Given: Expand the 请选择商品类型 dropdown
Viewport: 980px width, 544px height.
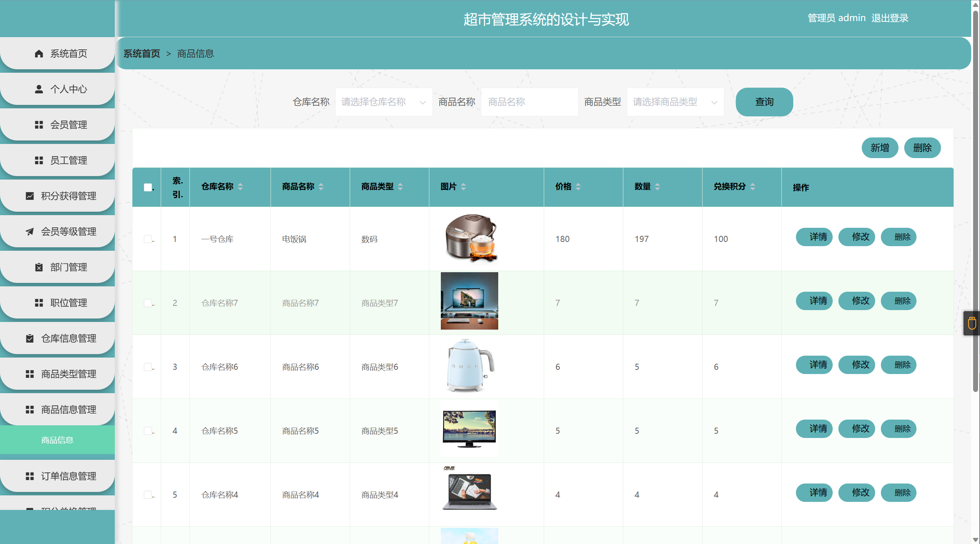Looking at the screenshot, I should pyautogui.click(x=675, y=102).
